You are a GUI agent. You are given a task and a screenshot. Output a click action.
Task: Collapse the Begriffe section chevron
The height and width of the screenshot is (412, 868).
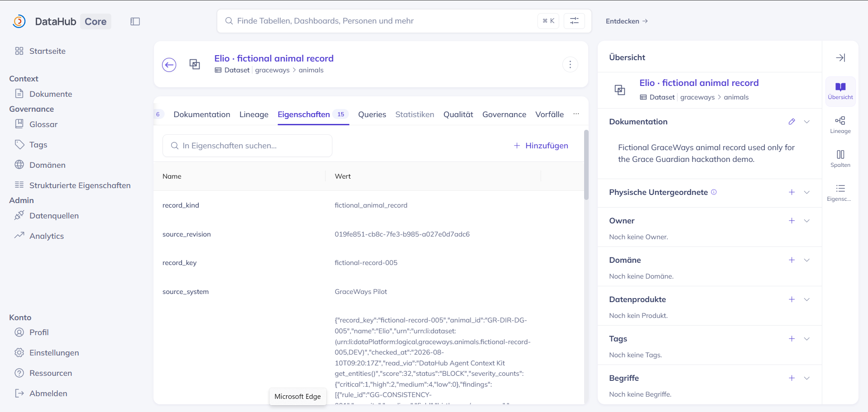[807, 378]
